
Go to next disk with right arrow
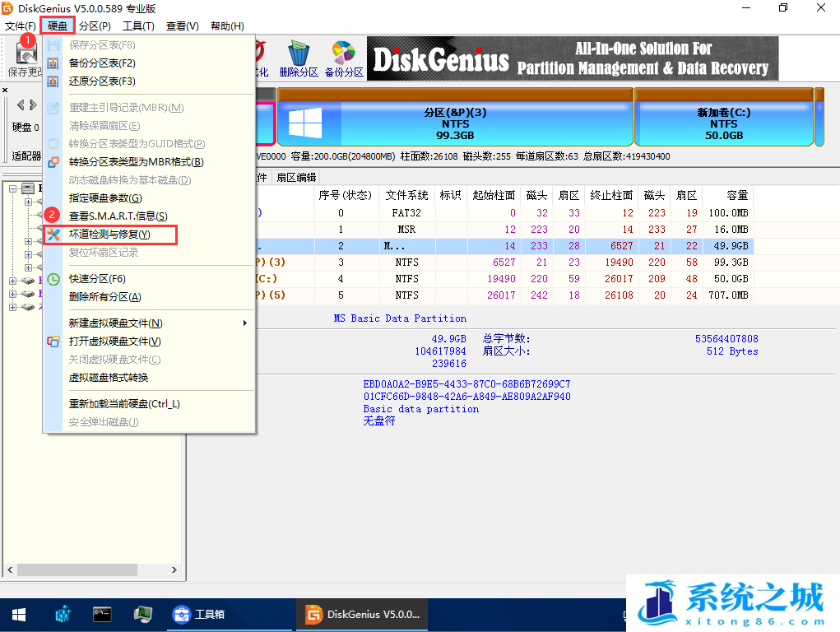33,105
